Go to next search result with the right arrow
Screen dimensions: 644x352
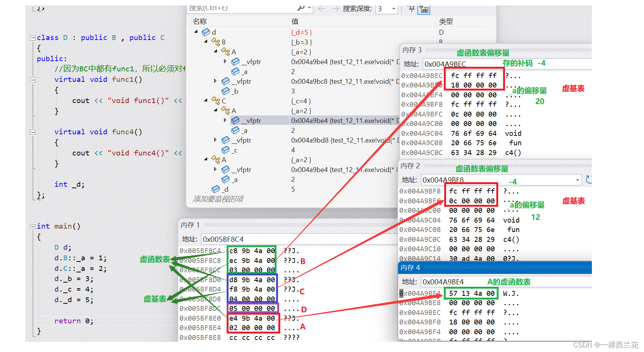tap(335, 9)
